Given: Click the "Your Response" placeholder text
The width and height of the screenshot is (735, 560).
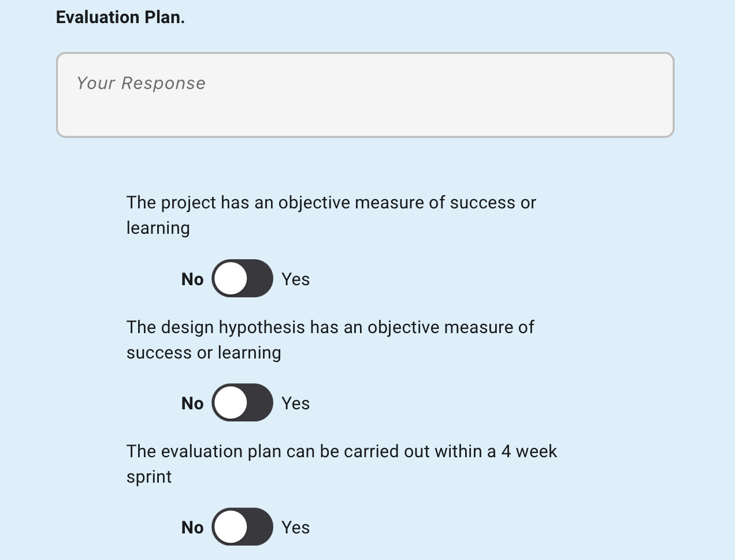Looking at the screenshot, I should pyautogui.click(x=141, y=83).
